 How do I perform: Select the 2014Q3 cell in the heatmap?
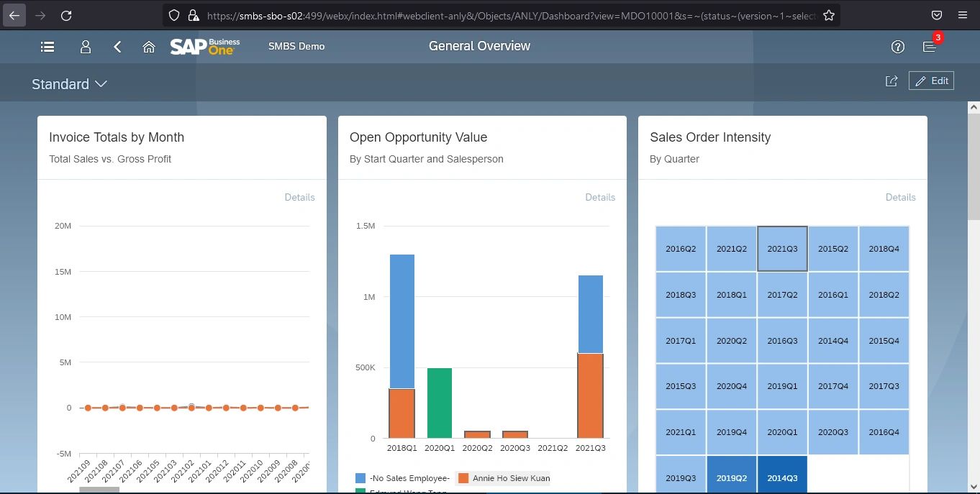[x=782, y=477]
